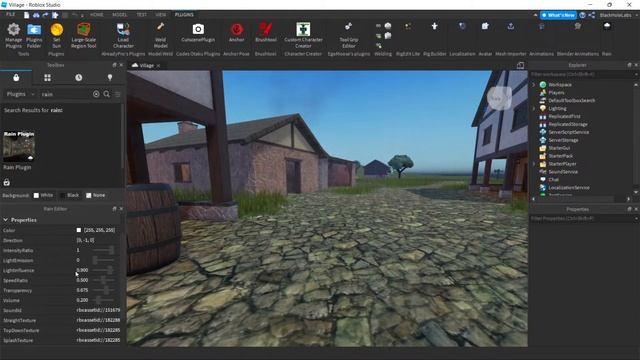The image size is (640, 360).
Task: Click the Filter Properties input field
Action: point(582,218)
